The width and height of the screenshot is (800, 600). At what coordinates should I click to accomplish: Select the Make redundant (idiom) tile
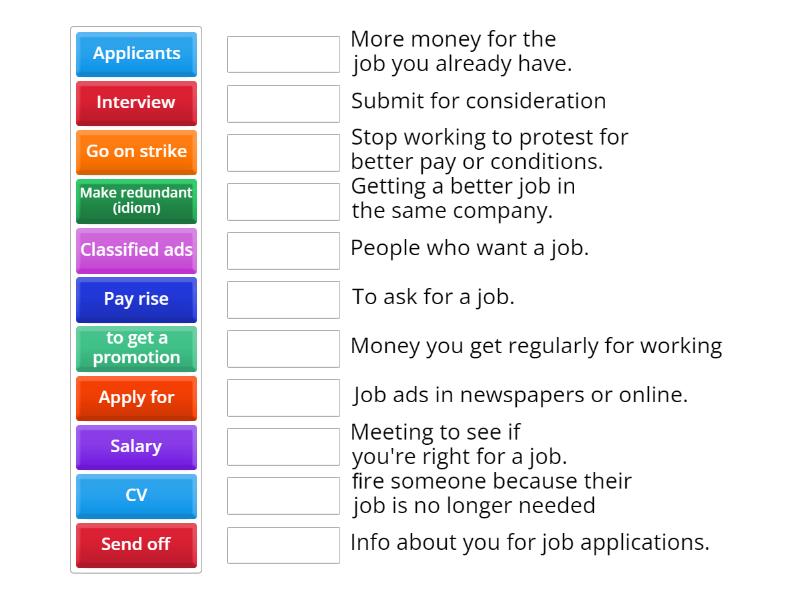136,201
